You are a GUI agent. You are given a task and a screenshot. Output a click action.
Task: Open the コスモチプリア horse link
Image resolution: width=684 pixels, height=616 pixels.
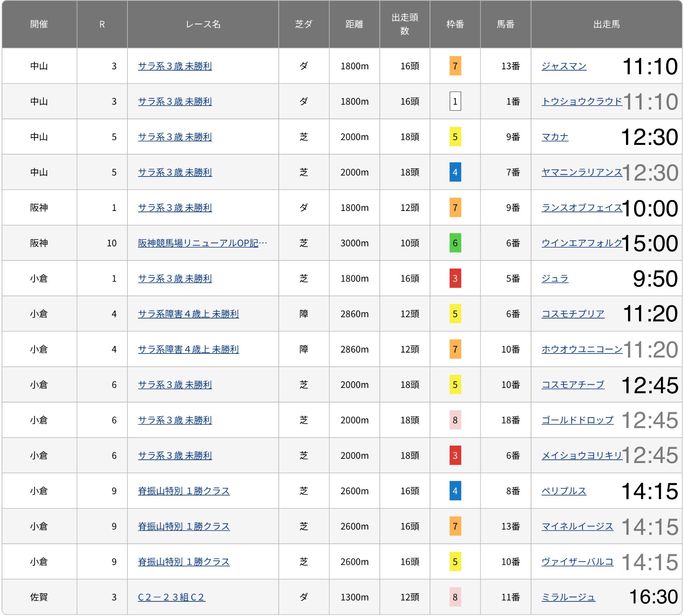tap(573, 314)
